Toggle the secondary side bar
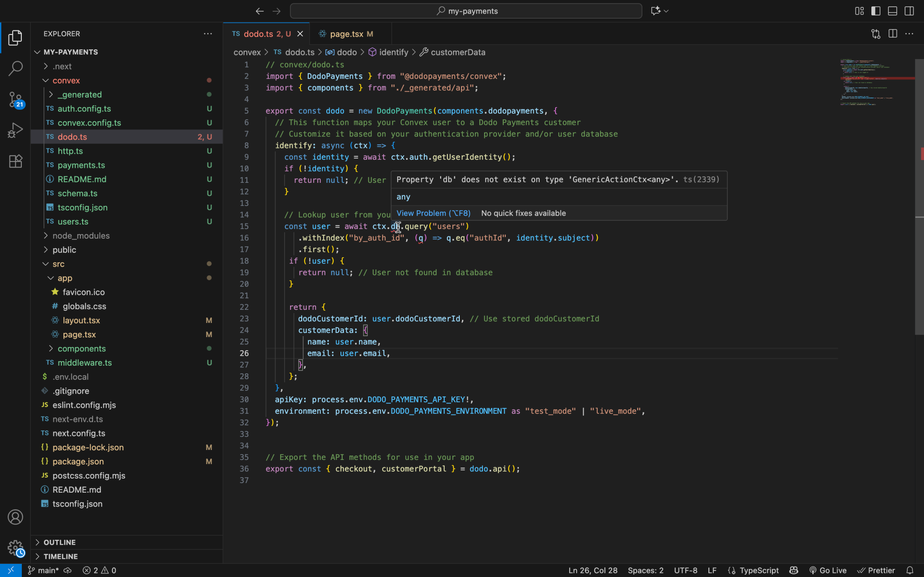Image resolution: width=924 pixels, height=577 pixels. click(x=909, y=11)
